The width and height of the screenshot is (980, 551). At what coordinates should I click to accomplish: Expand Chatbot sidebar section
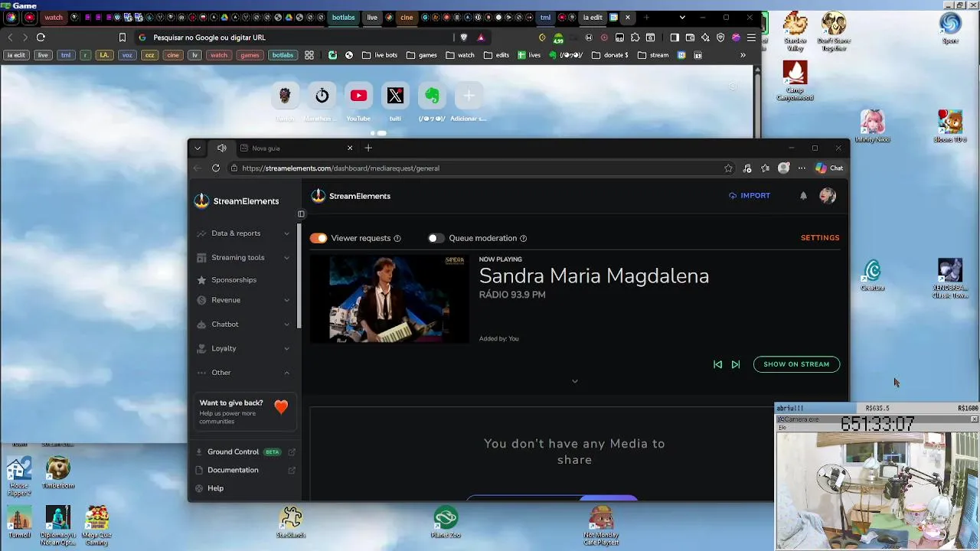243,324
